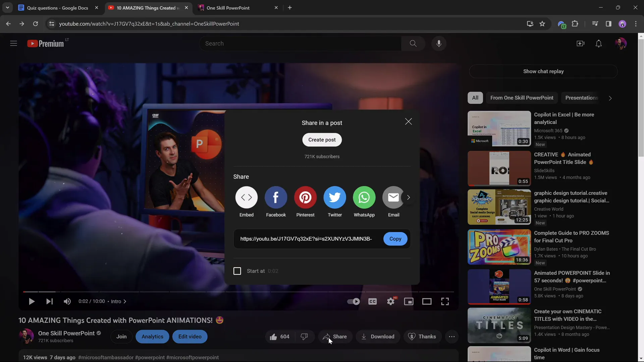Tick the Start at checkbox

coord(237,271)
